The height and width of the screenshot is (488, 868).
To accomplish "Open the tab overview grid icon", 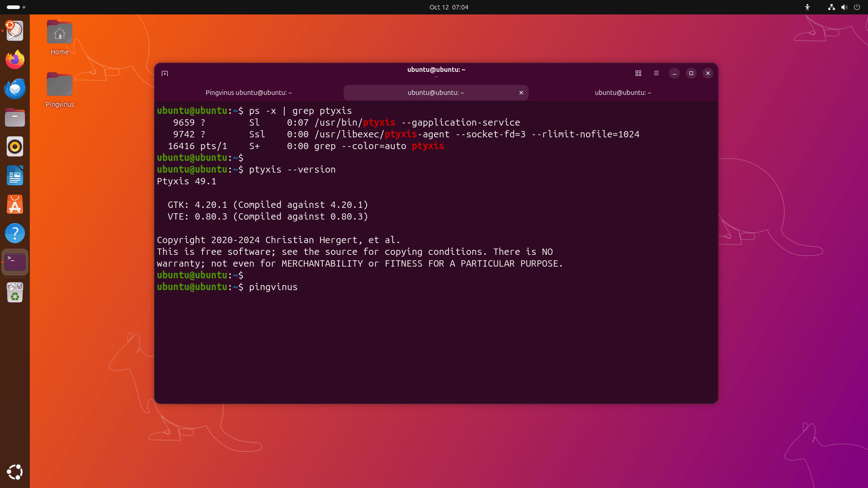I will [x=638, y=73].
